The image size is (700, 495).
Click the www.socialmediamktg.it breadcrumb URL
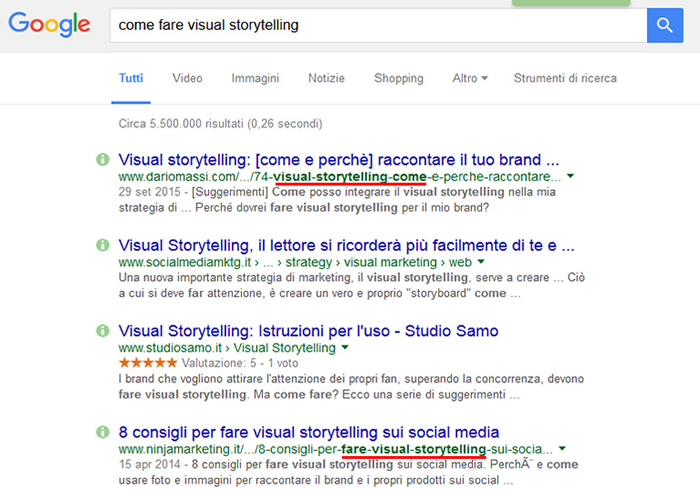pos(295,262)
